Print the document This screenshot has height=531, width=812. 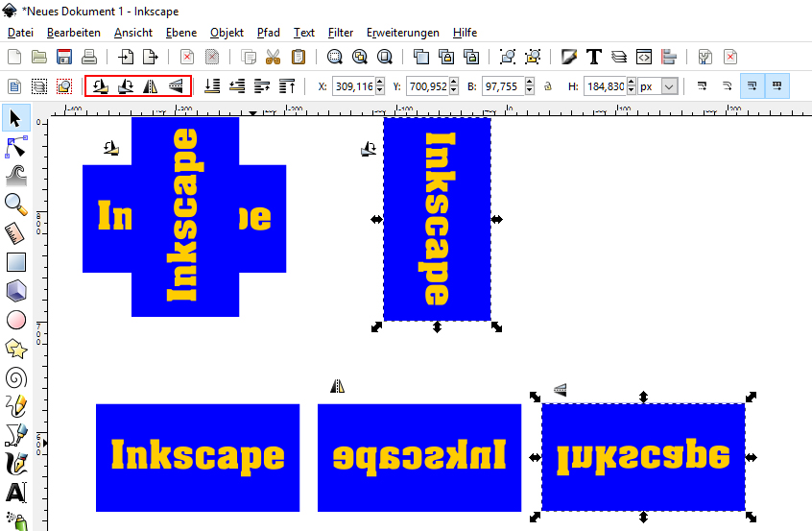pyautogui.click(x=89, y=57)
